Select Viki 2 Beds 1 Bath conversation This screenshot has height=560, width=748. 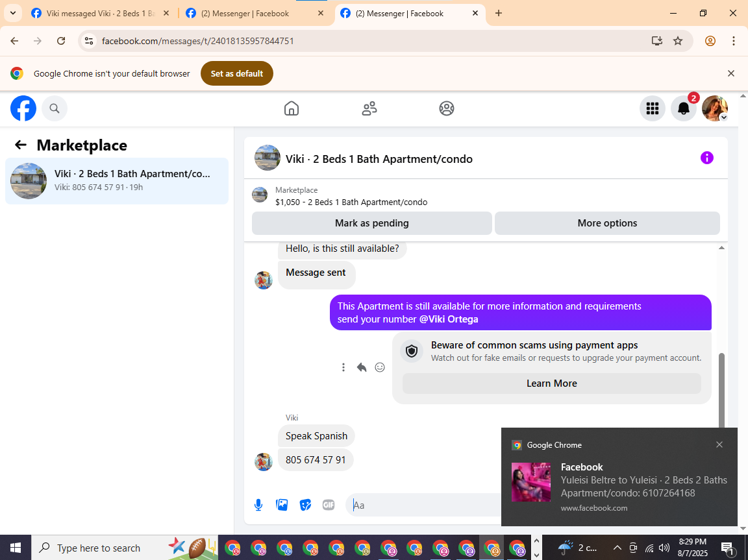(x=117, y=180)
